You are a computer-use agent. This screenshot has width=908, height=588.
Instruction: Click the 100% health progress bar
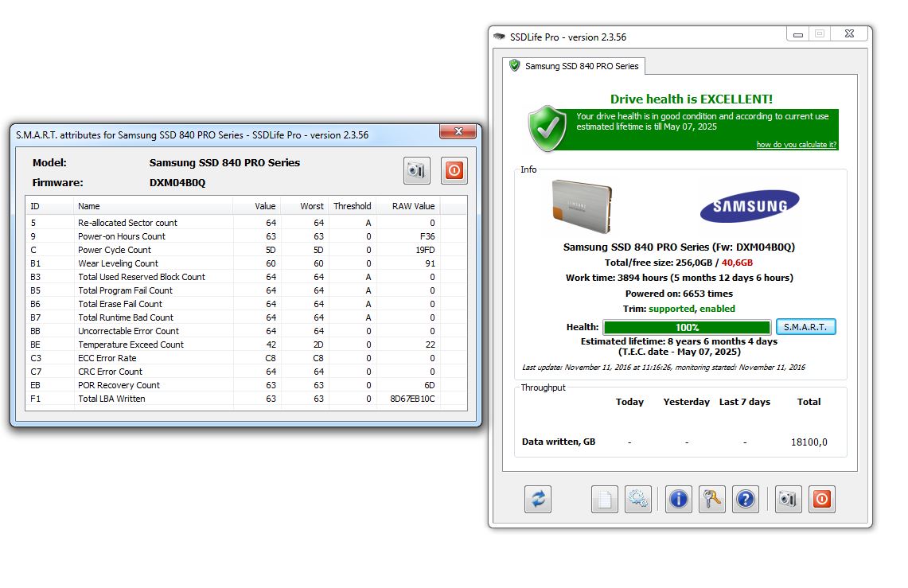[x=687, y=327]
